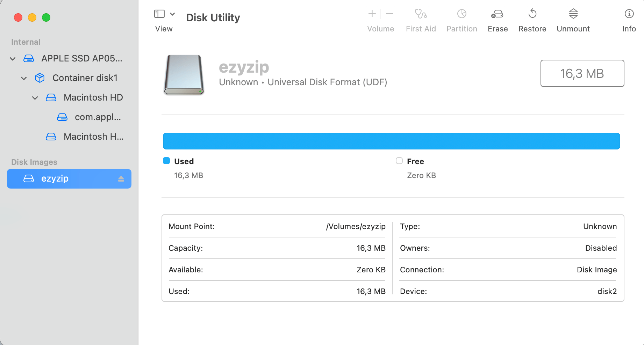
Task: Remove a Volume with the minus icon
Action: (x=389, y=14)
